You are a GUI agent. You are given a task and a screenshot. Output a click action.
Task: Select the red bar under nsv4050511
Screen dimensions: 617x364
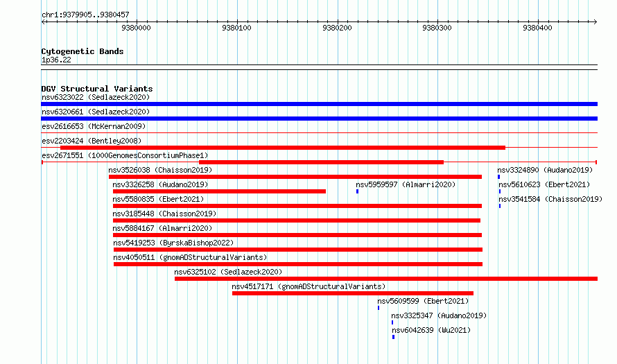click(298, 264)
